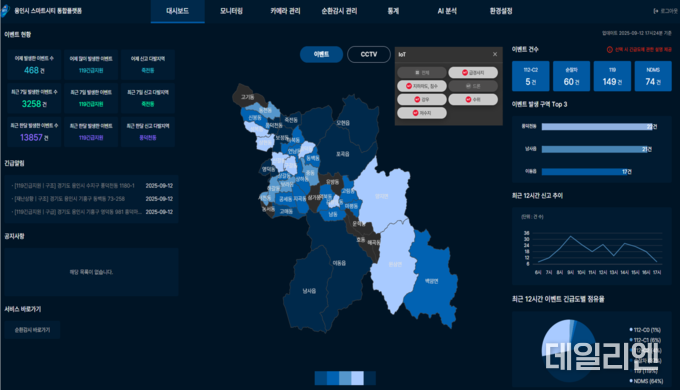Switch the map to CCTV view
Image resolution: width=680 pixels, height=390 pixels.
[369, 54]
